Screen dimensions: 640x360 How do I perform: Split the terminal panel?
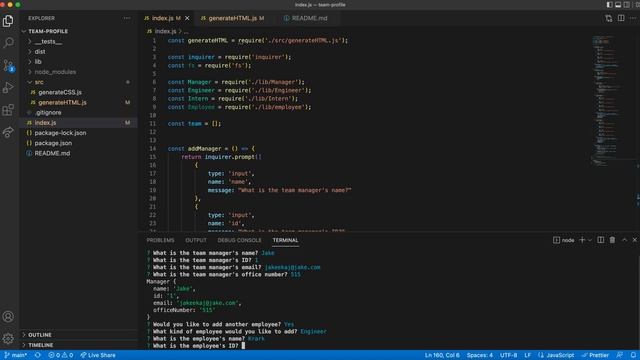tap(600, 240)
